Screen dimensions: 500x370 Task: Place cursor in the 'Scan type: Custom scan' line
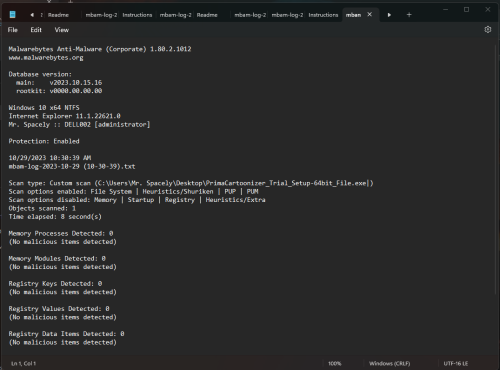[x=191, y=183]
